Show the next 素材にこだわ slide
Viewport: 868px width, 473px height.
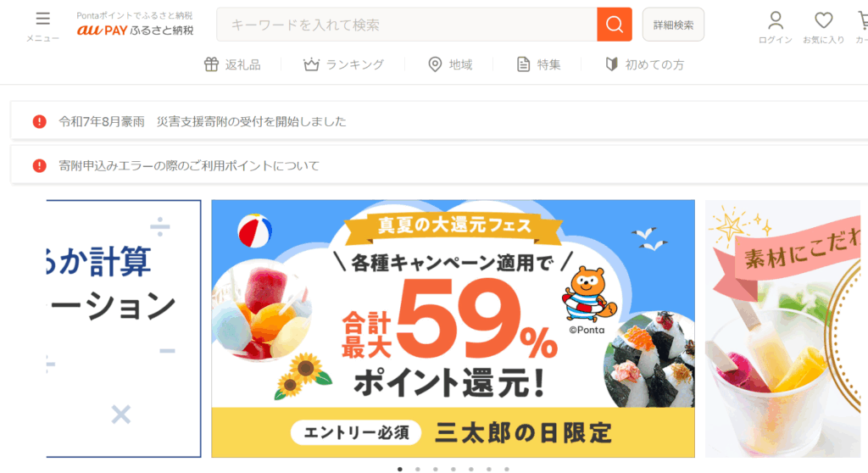(782, 328)
